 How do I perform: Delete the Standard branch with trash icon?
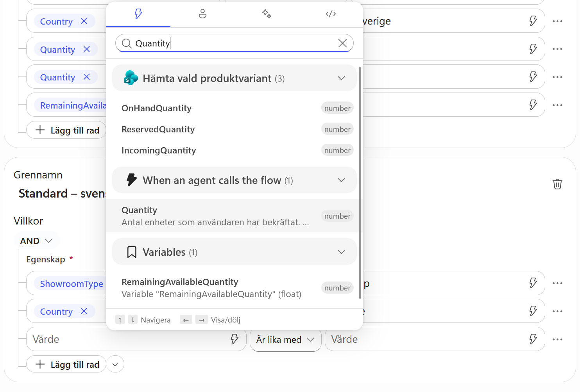pos(557,184)
